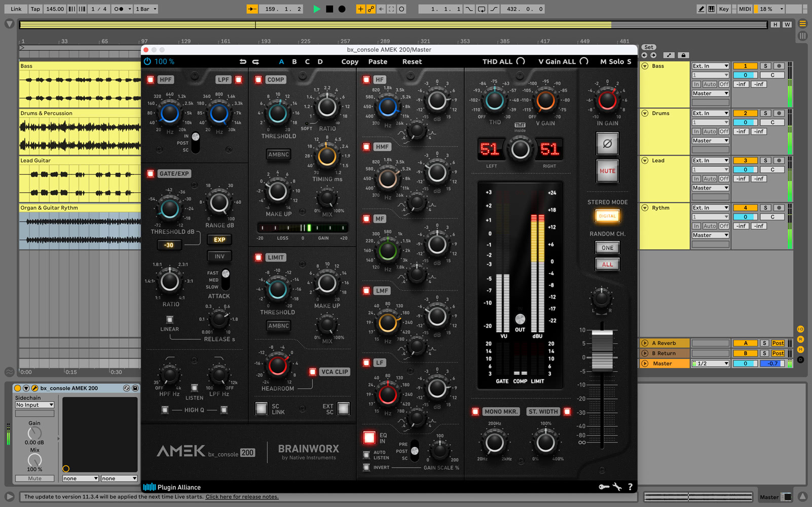Select plugin preset slot D
Image resolution: width=812 pixels, height=507 pixels.
click(x=320, y=61)
